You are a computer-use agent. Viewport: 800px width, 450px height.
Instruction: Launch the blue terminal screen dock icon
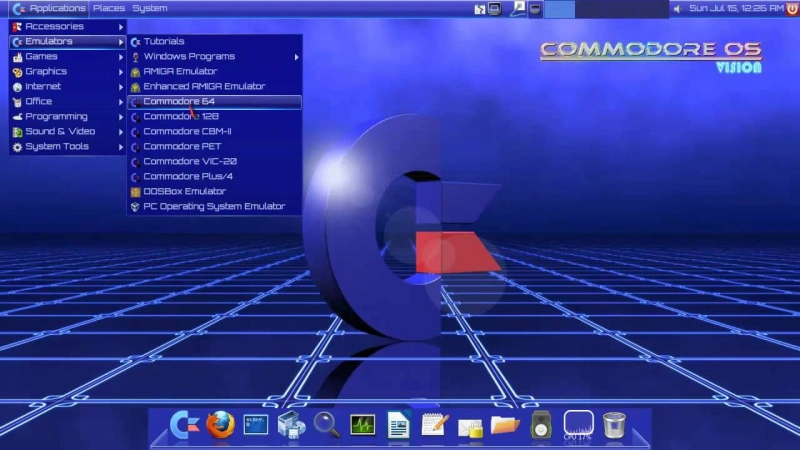[x=256, y=424]
